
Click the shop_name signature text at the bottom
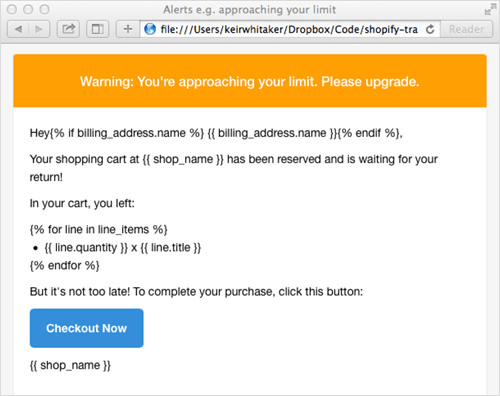[70, 365]
